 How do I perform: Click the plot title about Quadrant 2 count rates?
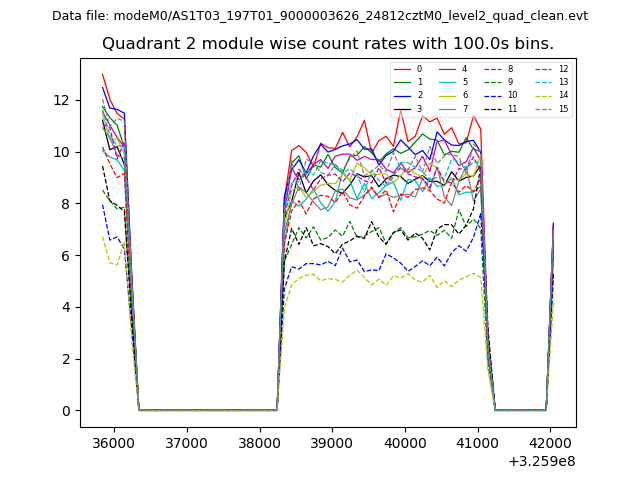[328, 44]
